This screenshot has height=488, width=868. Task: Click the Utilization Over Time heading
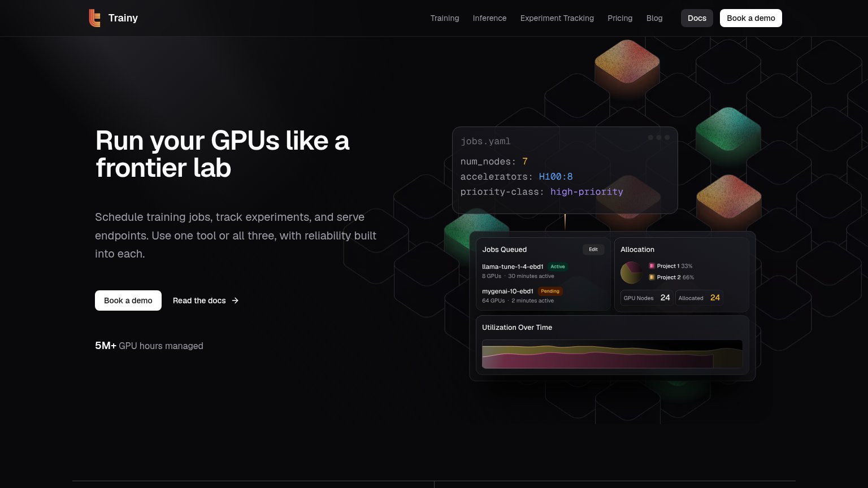click(x=517, y=328)
